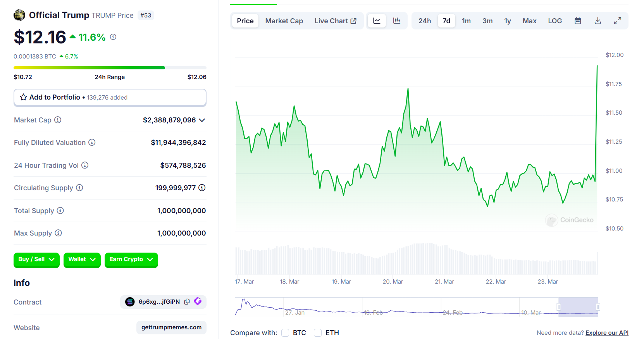Copy the contract address 6p6xg...jfGiPN
The width and height of the screenshot is (644, 339).
(187, 302)
